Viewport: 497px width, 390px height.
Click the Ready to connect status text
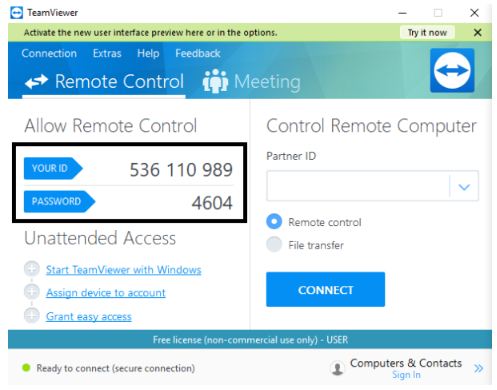tap(116, 368)
